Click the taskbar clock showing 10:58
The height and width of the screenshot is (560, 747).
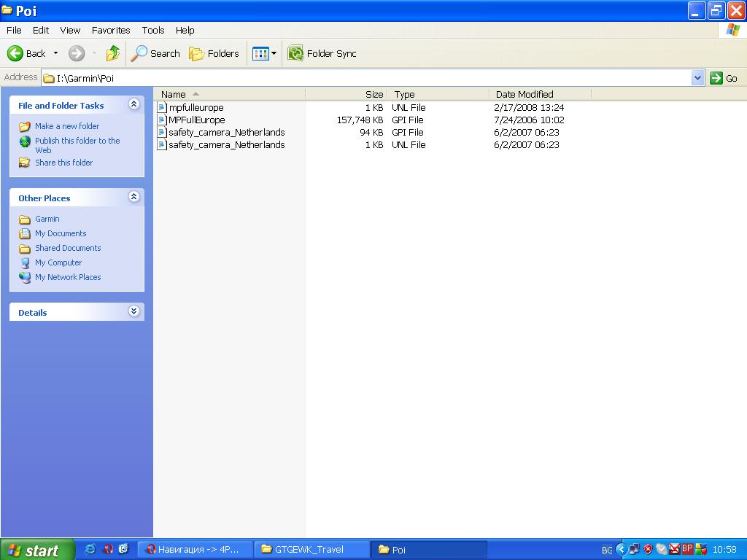724,550
